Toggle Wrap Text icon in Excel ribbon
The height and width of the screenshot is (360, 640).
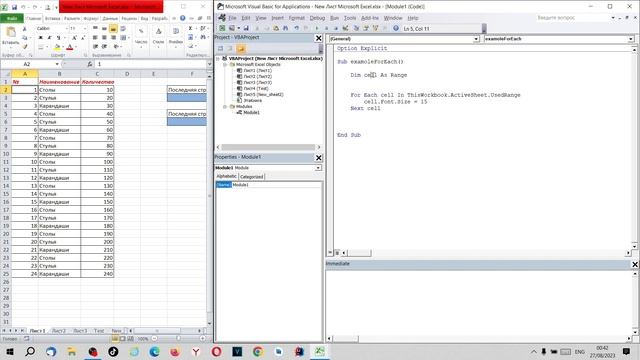coord(123,29)
